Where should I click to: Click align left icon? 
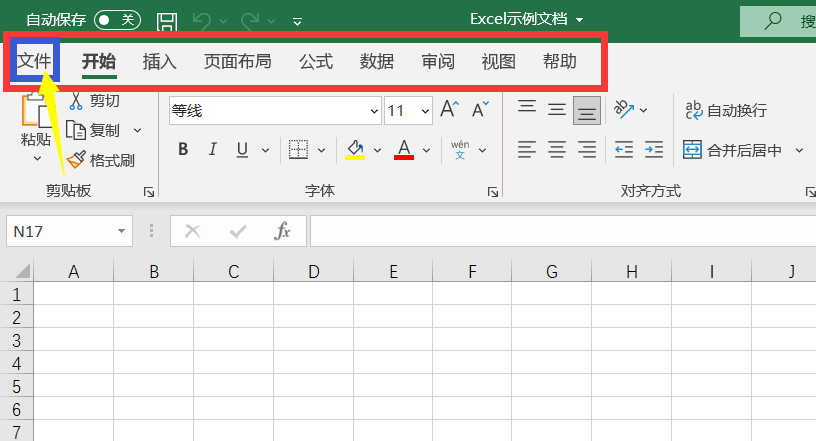click(527, 150)
